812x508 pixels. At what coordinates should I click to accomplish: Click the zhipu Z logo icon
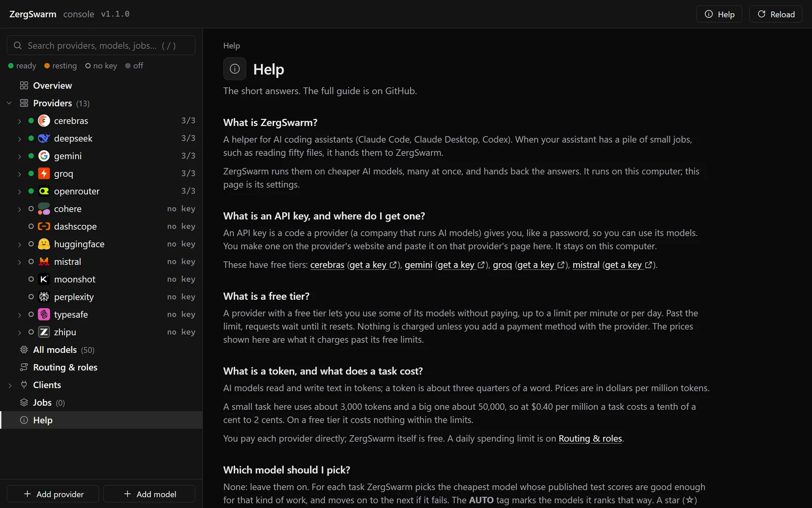(44, 332)
